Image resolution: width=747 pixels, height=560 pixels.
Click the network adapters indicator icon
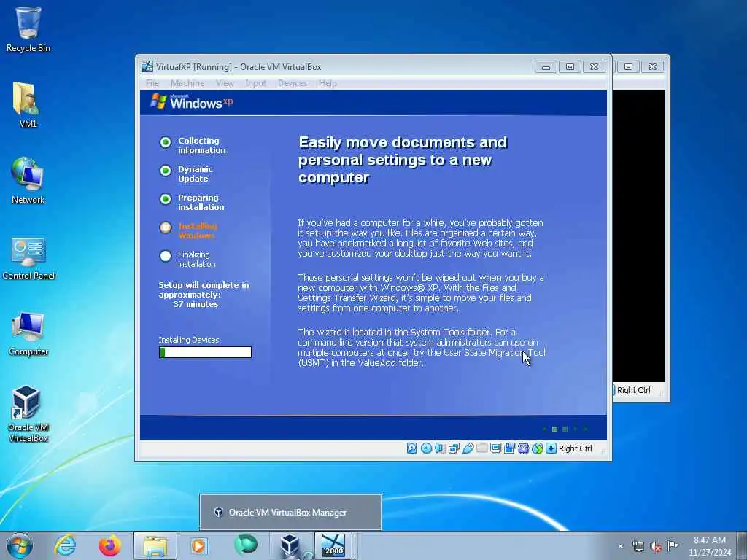454,448
